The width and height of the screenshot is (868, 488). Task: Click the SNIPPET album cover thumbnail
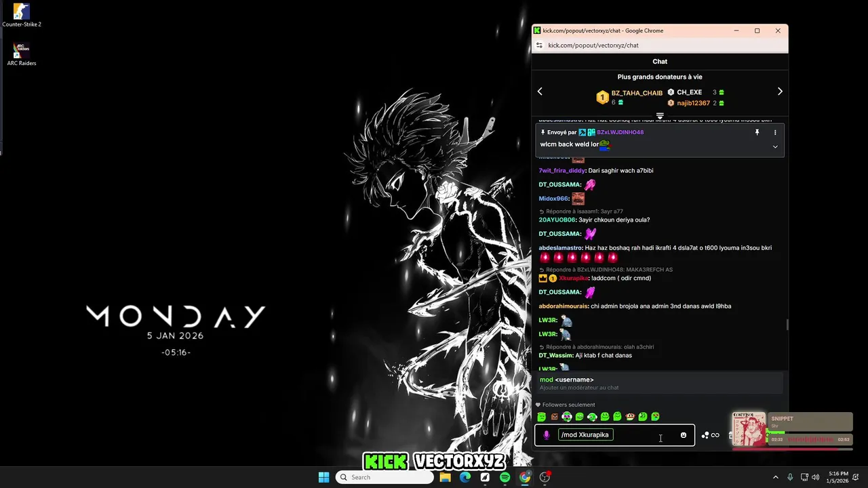[x=749, y=430]
